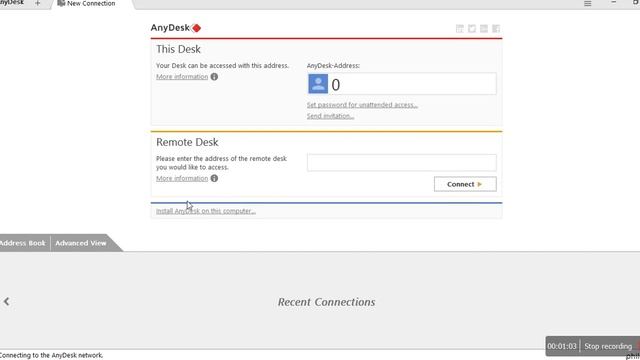Click the AnyDesk-Address field showing 0
This screenshot has width=640, height=360.
click(x=402, y=84)
